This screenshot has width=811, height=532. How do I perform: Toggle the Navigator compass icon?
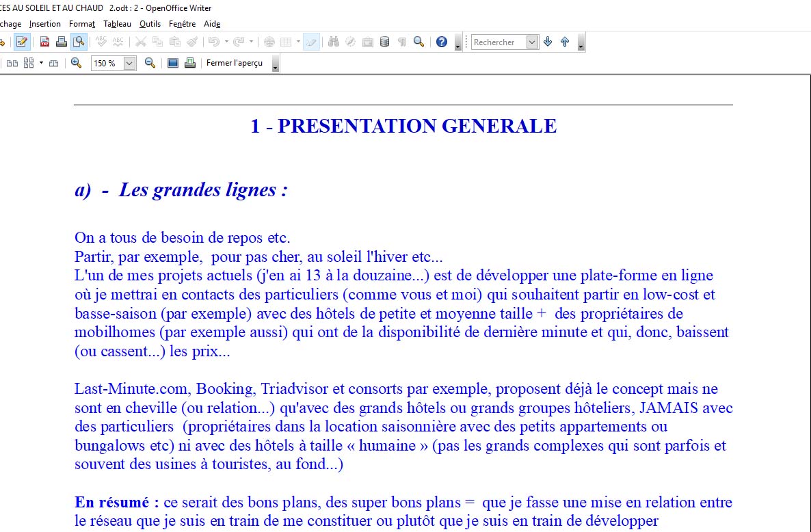351,42
